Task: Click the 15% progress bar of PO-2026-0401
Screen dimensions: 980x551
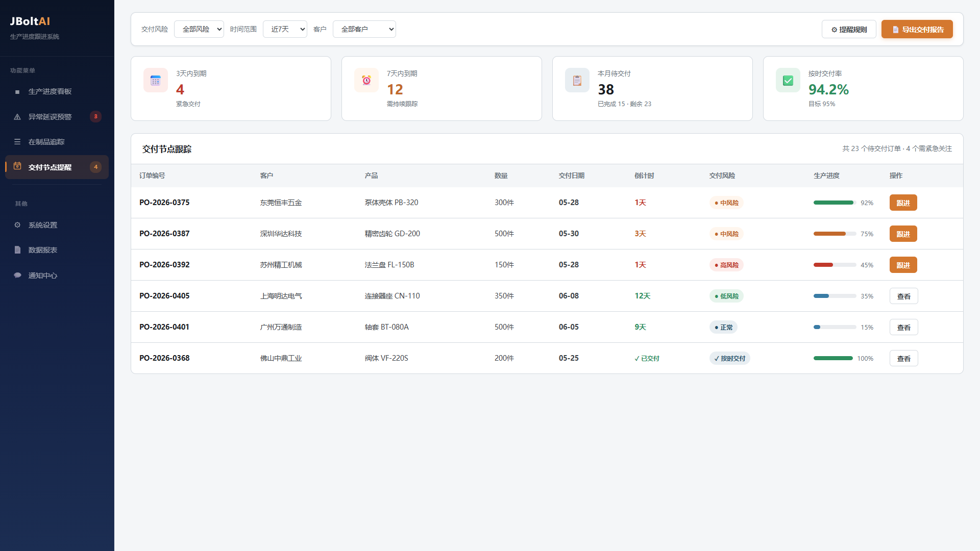Action: coord(835,327)
